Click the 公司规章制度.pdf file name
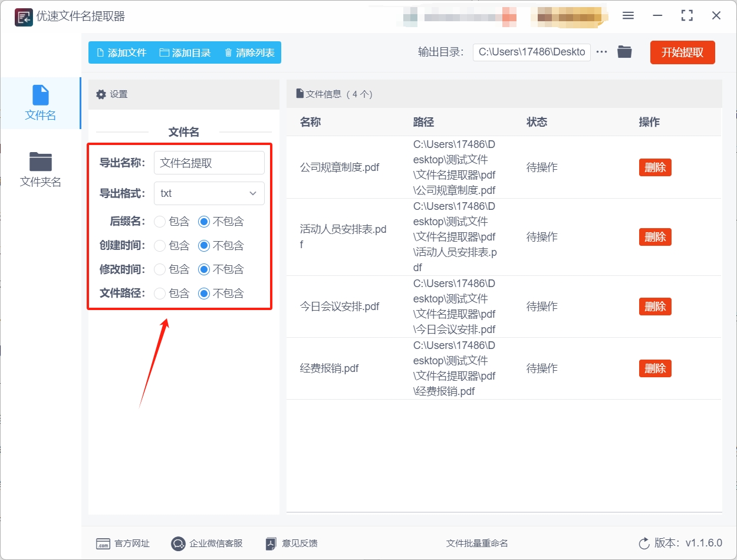 (340, 167)
